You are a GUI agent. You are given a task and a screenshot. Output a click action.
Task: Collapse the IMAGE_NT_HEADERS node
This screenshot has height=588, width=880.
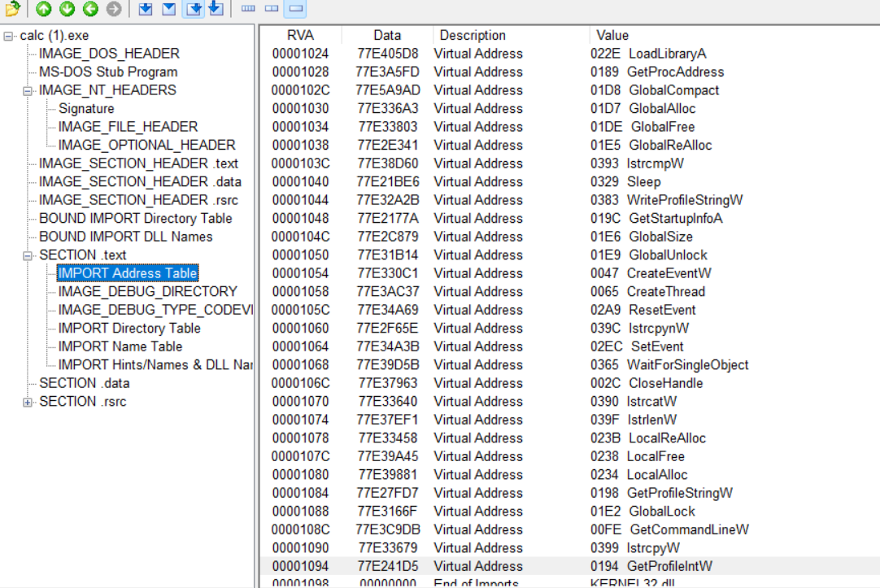click(27, 91)
